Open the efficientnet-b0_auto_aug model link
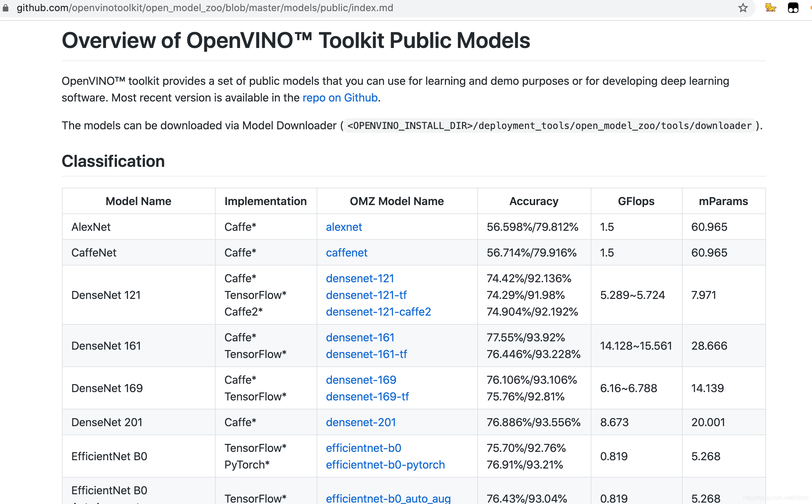This screenshot has width=812, height=504. point(388,498)
